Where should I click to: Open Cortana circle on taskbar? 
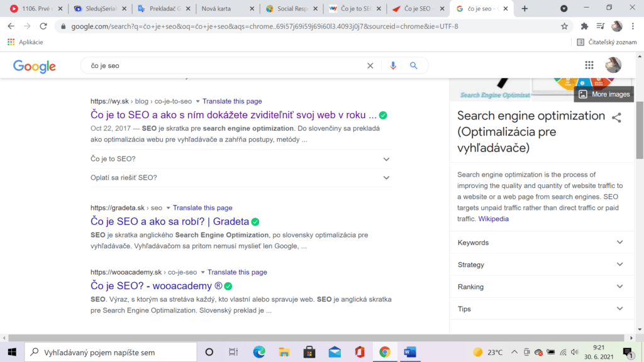click(x=209, y=352)
